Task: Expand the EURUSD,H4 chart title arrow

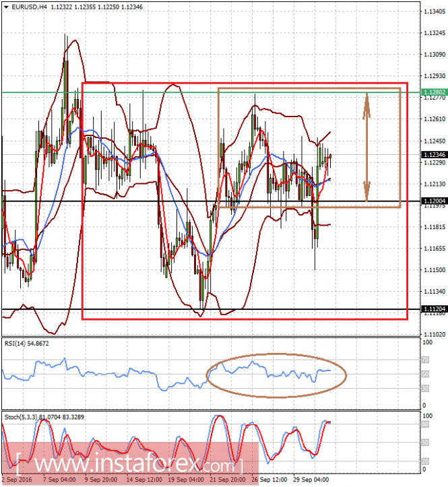Action: (x=6, y=7)
